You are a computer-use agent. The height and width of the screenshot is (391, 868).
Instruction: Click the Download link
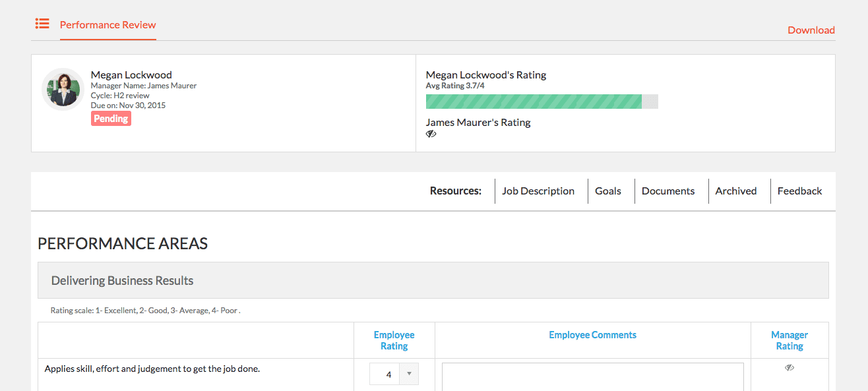811,30
